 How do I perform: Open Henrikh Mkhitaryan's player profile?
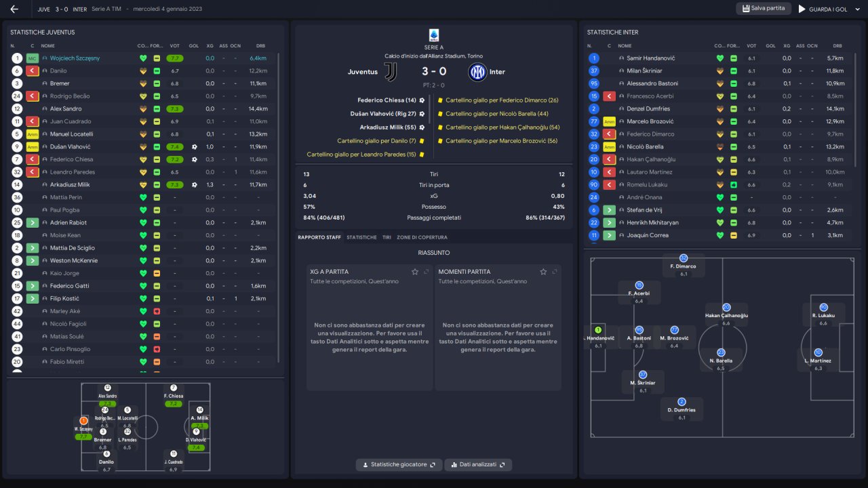point(652,222)
